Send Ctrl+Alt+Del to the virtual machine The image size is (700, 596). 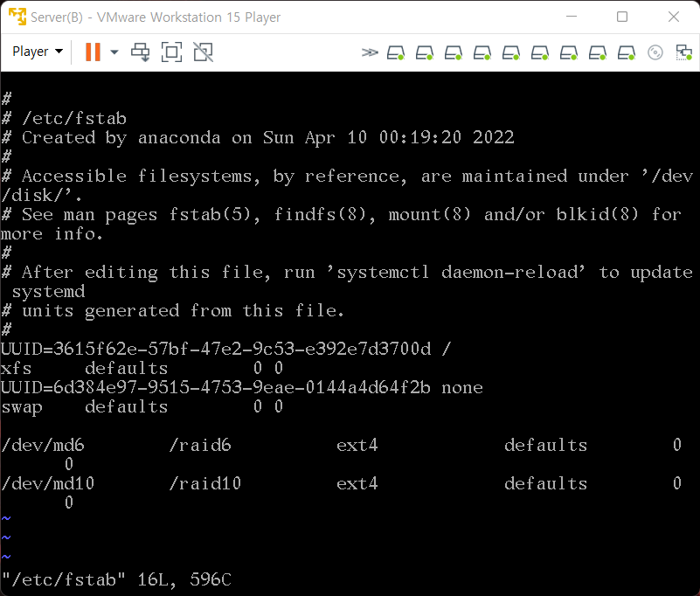[140, 52]
